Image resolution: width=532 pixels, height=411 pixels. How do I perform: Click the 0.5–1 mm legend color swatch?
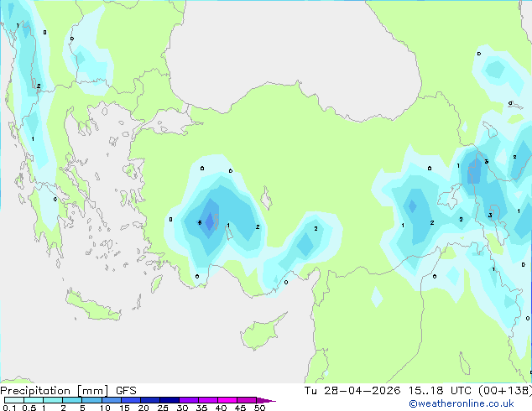pos(34,400)
